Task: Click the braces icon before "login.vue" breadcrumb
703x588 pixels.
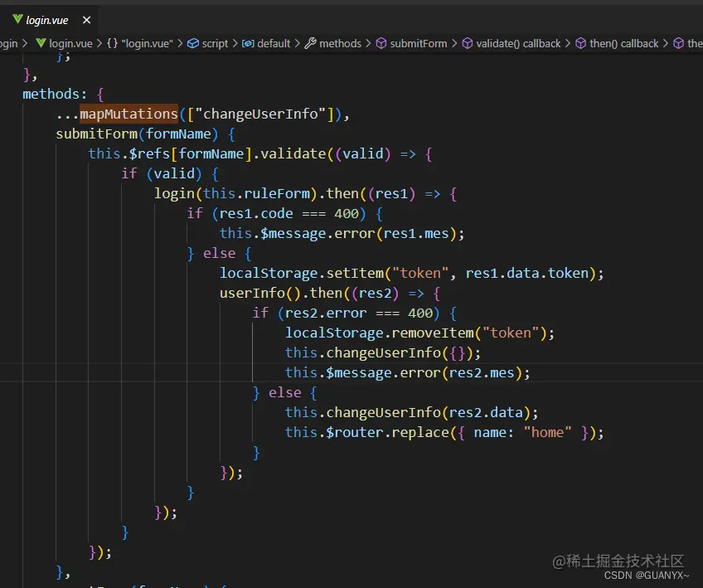Action: (112, 43)
